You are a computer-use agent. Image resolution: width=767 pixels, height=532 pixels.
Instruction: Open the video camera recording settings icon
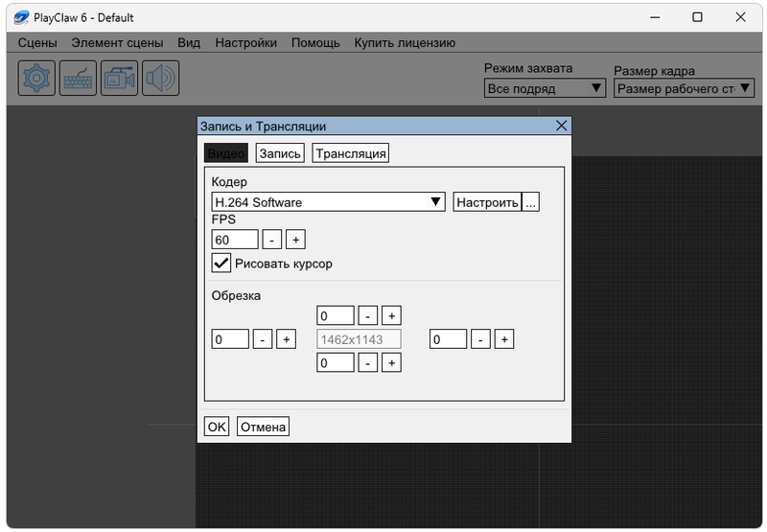(119, 78)
